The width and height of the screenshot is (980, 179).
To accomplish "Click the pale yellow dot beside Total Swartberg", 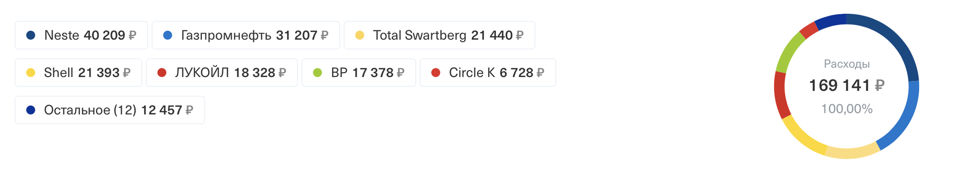I will 360,35.
